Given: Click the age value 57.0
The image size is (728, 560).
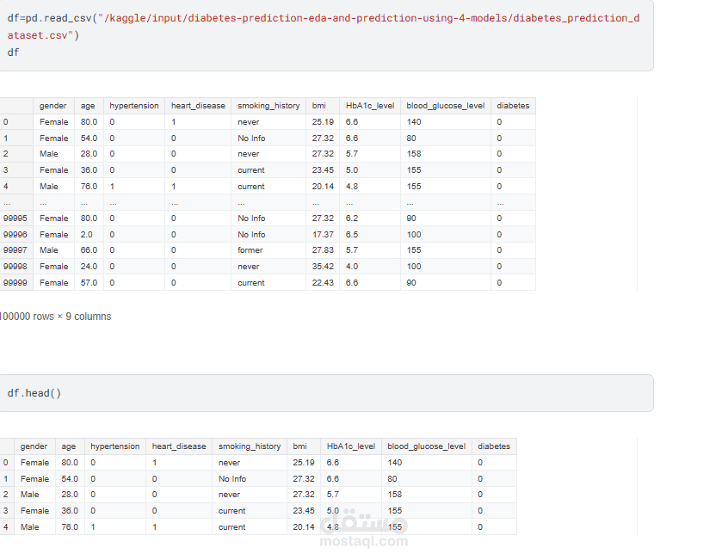Looking at the screenshot, I should 89,283.
